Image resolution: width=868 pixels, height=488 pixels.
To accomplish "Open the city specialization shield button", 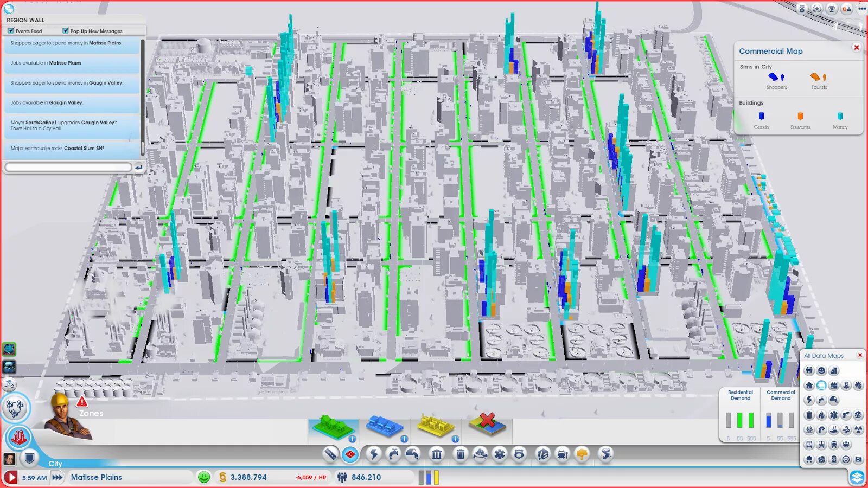I will 29,459.
